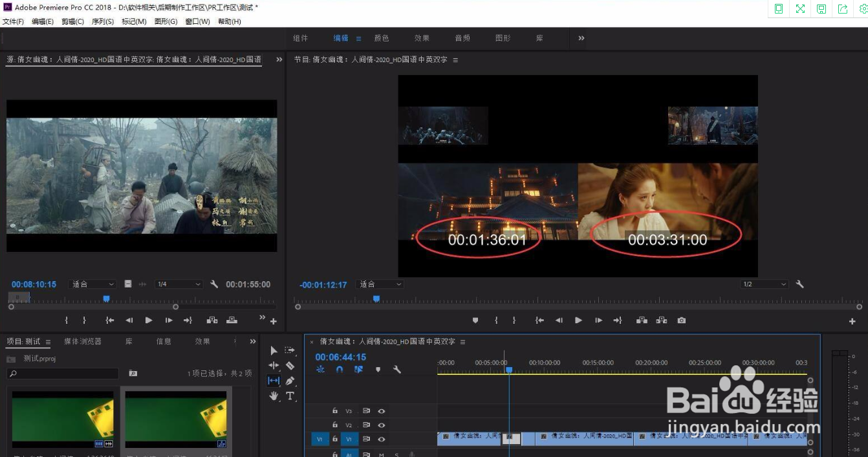Image resolution: width=868 pixels, height=457 pixels.
Task: Switch to the 颜色 workspace
Action: [x=382, y=38]
